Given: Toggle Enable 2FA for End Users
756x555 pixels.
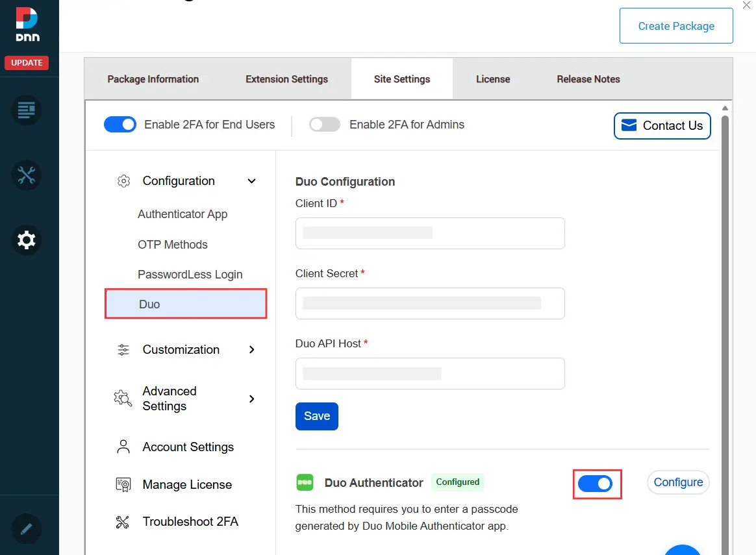Looking at the screenshot, I should tap(120, 124).
